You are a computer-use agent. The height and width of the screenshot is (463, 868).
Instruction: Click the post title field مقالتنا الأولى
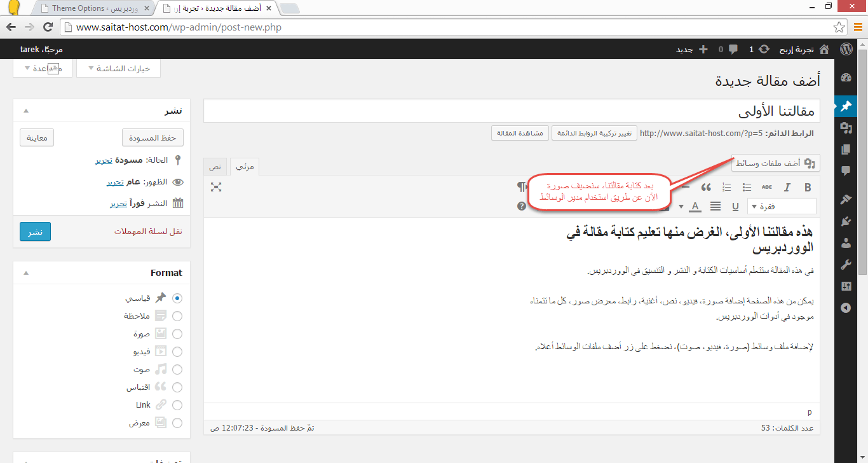pos(512,111)
